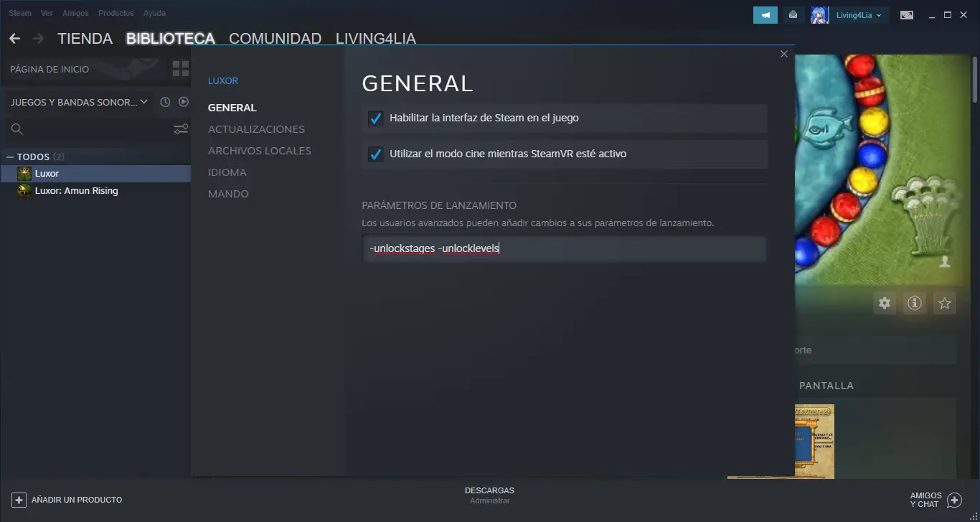This screenshot has width=980, height=522.
Task: Open advanced library filter options icon
Action: (x=181, y=129)
